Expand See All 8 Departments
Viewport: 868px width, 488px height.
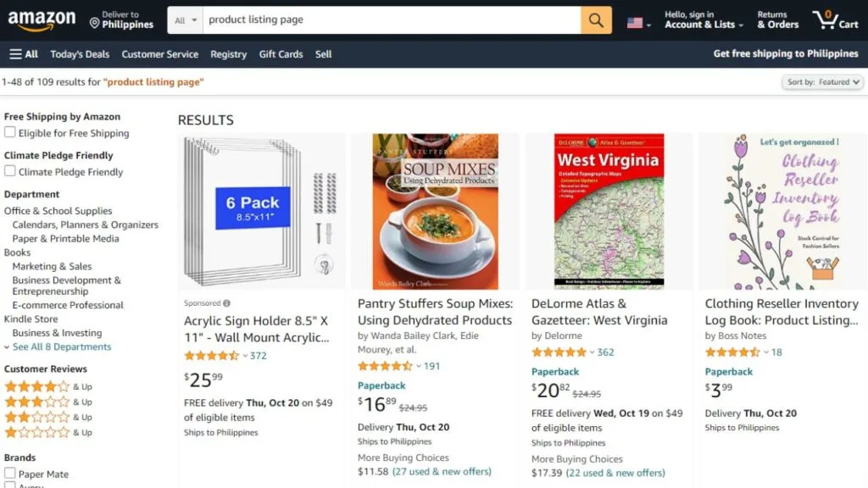point(61,347)
